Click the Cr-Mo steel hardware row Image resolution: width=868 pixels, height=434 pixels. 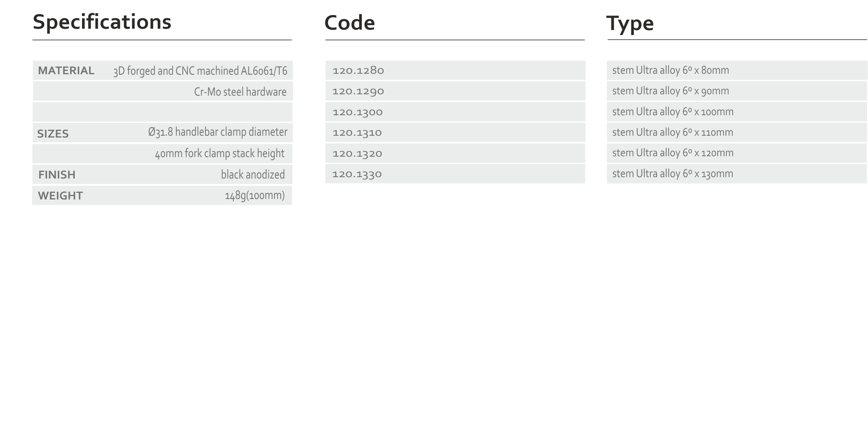[163, 91]
